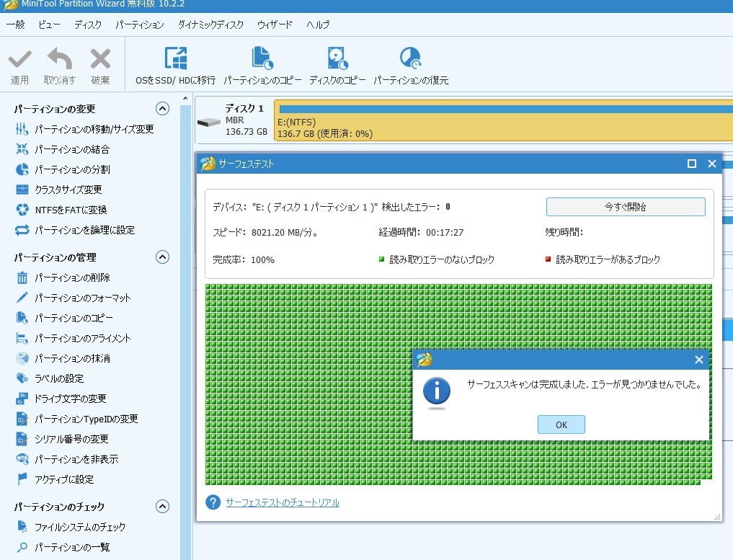The height and width of the screenshot is (560, 733).
Task: Open the パーティションのコピー toolbar tool
Action: (262, 59)
